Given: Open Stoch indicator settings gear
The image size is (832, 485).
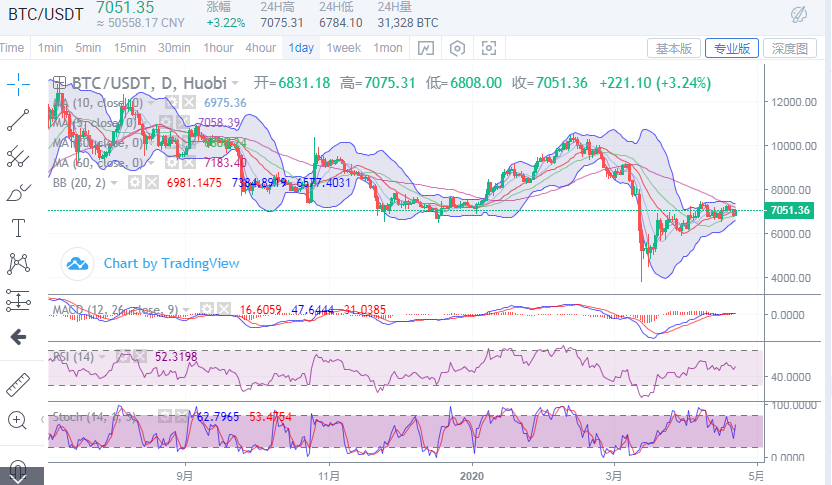Looking at the screenshot, I should 166,416.
